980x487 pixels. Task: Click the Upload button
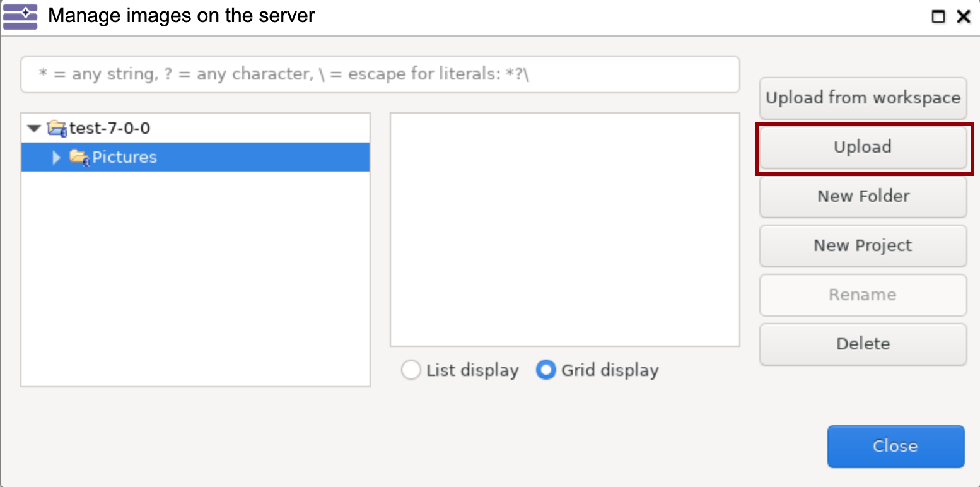click(863, 147)
